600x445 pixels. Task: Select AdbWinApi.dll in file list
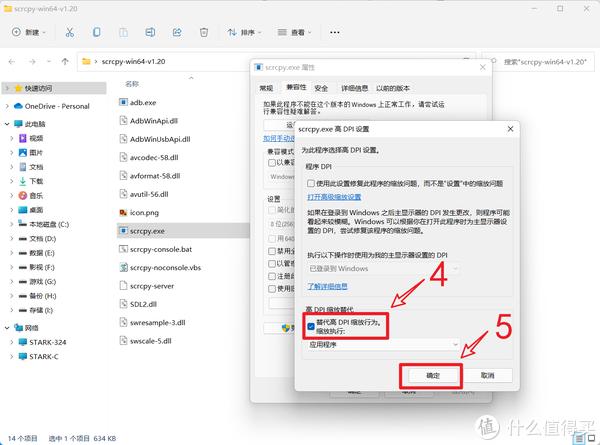click(x=148, y=121)
